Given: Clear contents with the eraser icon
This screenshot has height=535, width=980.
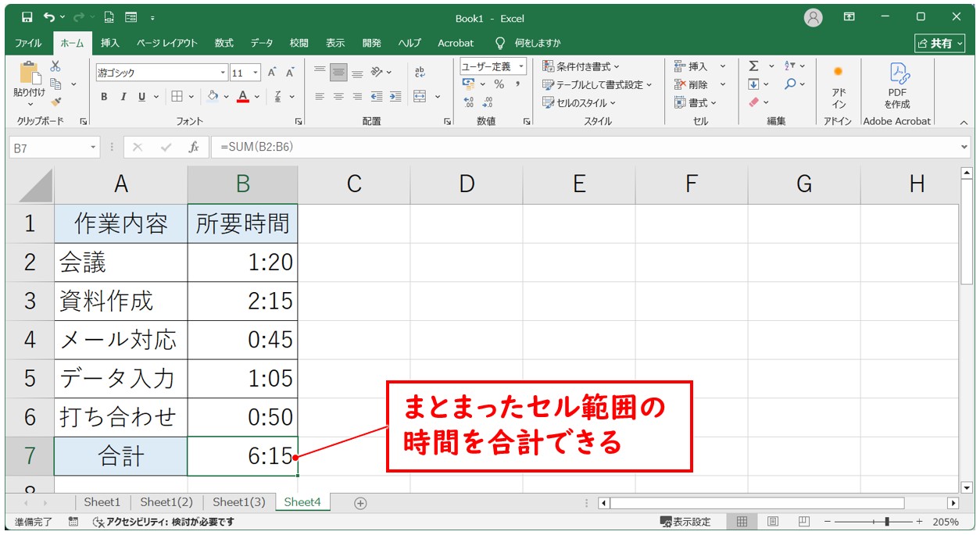Looking at the screenshot, I should [753, 102].
